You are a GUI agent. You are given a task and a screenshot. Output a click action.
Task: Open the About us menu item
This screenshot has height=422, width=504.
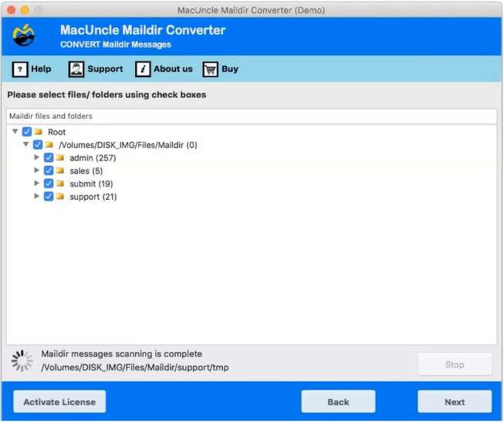(164, 69)
